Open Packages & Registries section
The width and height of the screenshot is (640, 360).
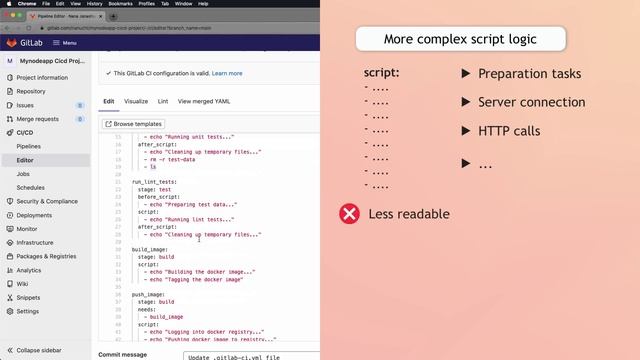pos(46,256)
